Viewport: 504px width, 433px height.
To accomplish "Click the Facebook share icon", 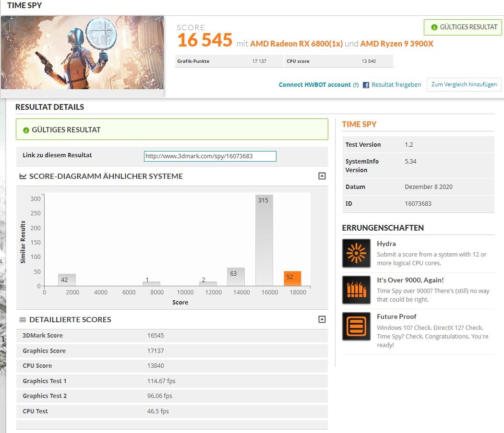I will (x=366, y=85).
